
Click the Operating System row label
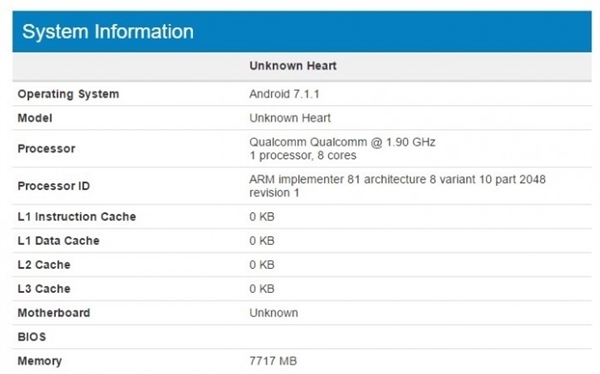tap(68, 94)
